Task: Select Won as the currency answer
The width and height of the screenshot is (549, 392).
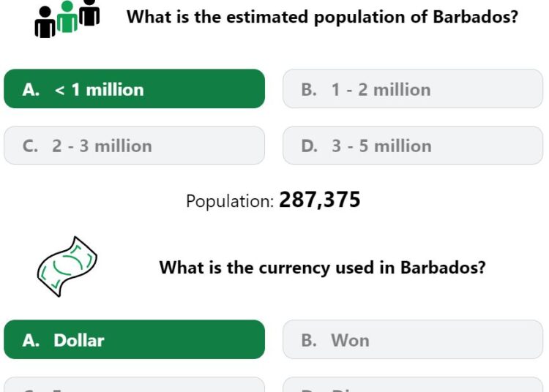Action: click(413, 339)
